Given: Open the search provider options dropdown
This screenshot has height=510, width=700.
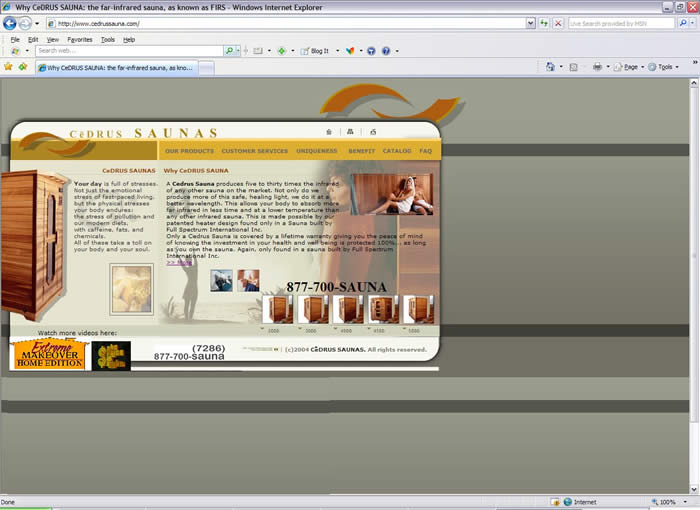Looking at the screenshot, I should point(692,23).
